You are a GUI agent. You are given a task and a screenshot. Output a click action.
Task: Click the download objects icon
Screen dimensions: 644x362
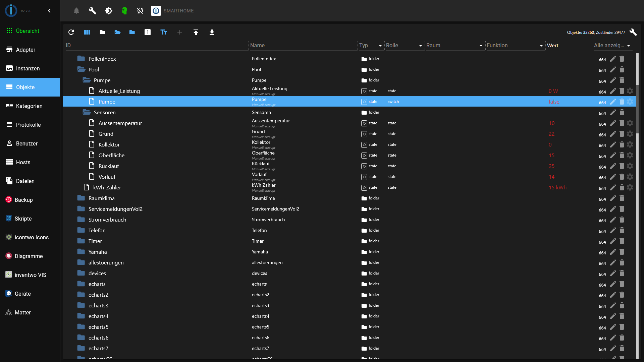pos(212,32)
